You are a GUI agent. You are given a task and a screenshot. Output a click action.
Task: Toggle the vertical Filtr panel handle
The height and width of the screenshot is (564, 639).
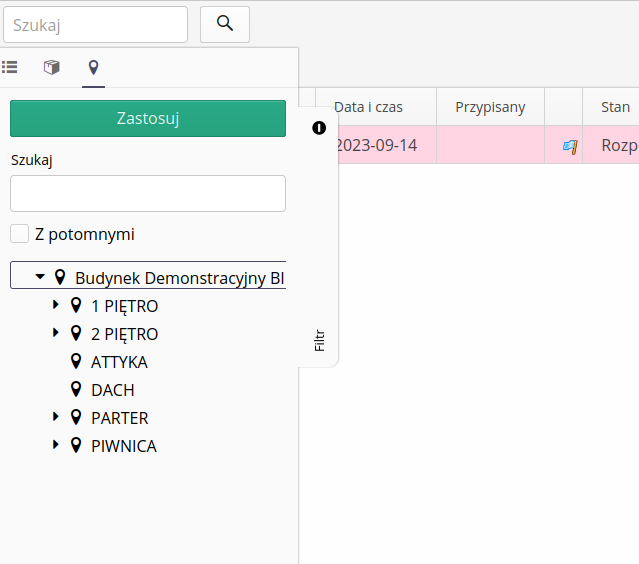pyautogui.click(x=319, y=340)
